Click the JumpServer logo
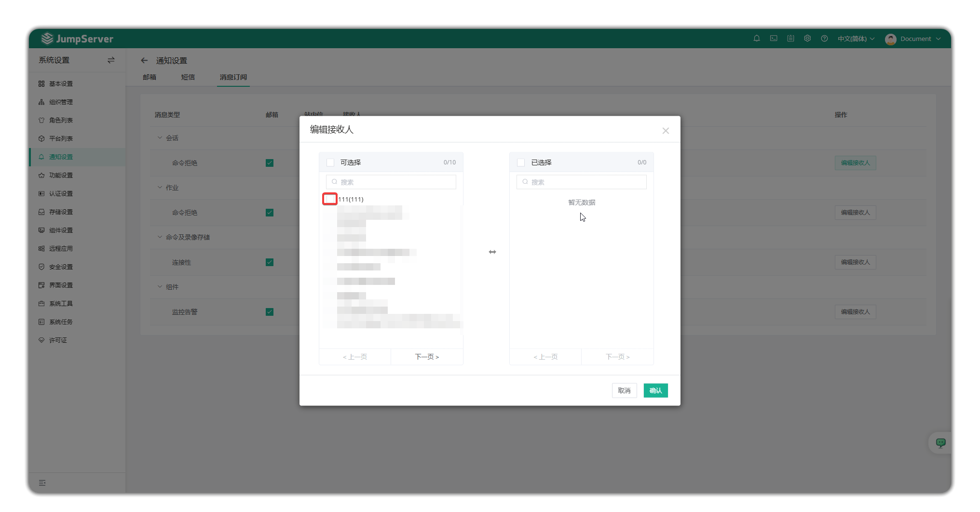This screenshot has height=512, width=980. (x=77, y=39)
